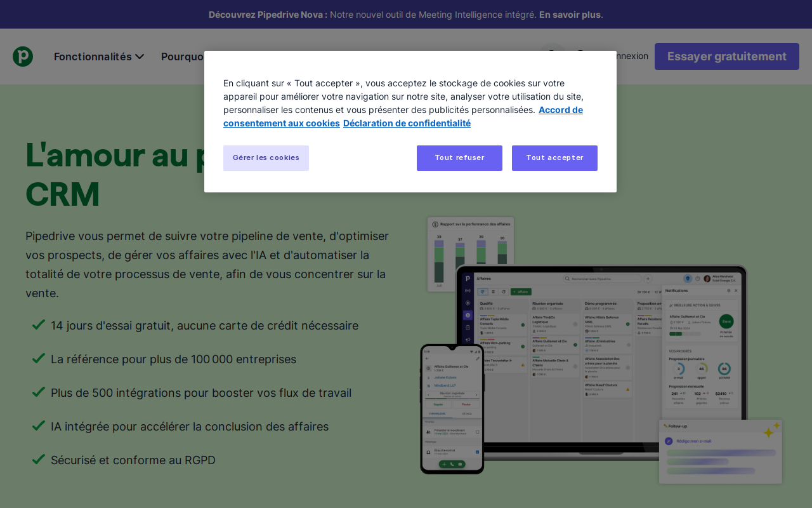Expand the Fonctionnalités menu chevron

(140, 57)
